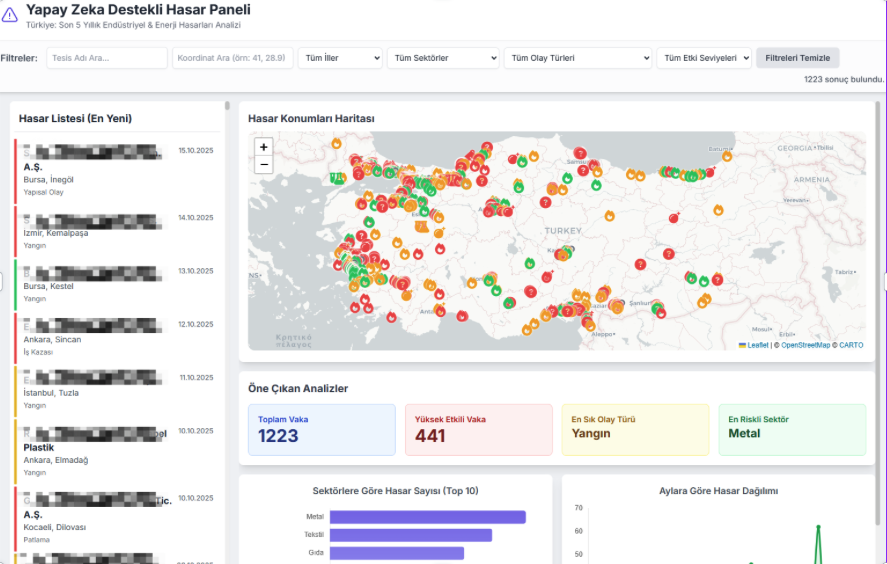The width and height of the screenshot is (887, 564).
Task: Click the Metal bar in sector chart
Action: [x=427, y=517]
